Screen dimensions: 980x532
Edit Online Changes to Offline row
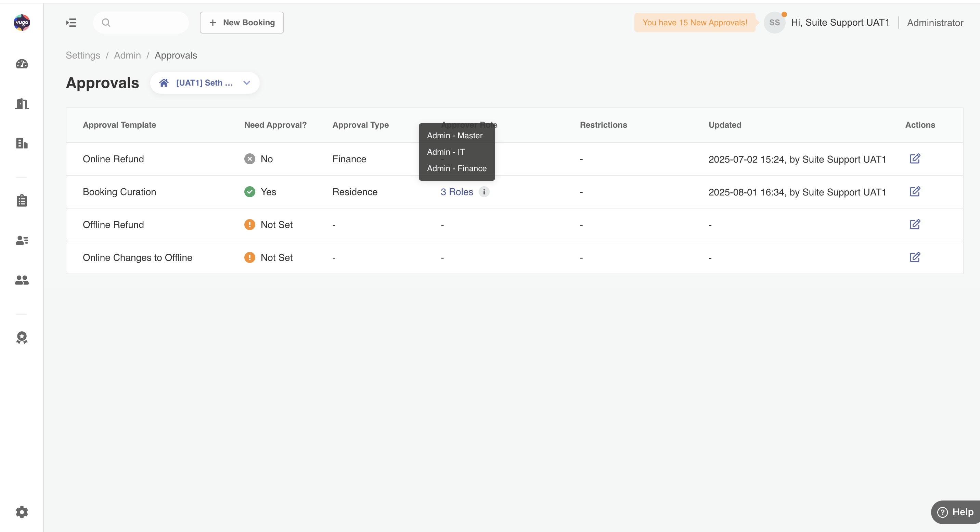tap(915, 257)
